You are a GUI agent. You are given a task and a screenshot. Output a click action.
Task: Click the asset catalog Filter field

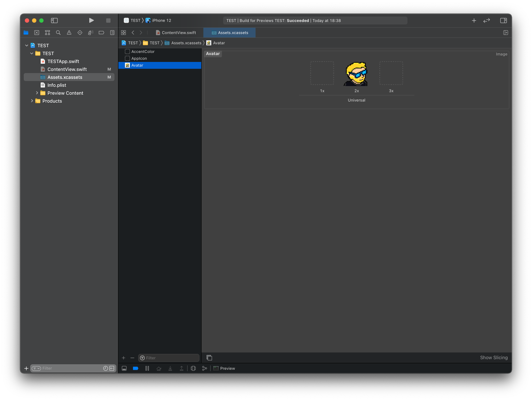click(171, 358)
